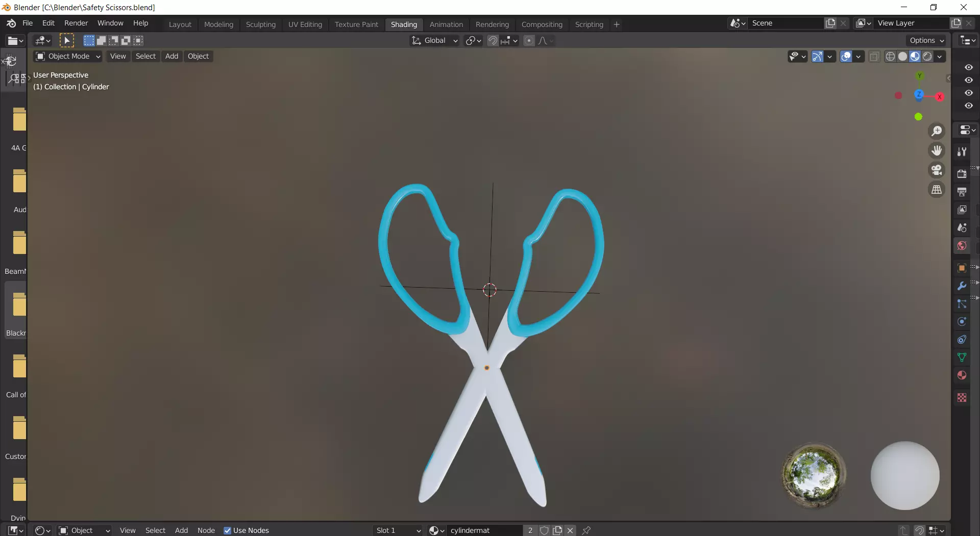This screenshot has width=980, height=536.
Task: Switch to rendered viewport shading
Action: pos(927,56)
